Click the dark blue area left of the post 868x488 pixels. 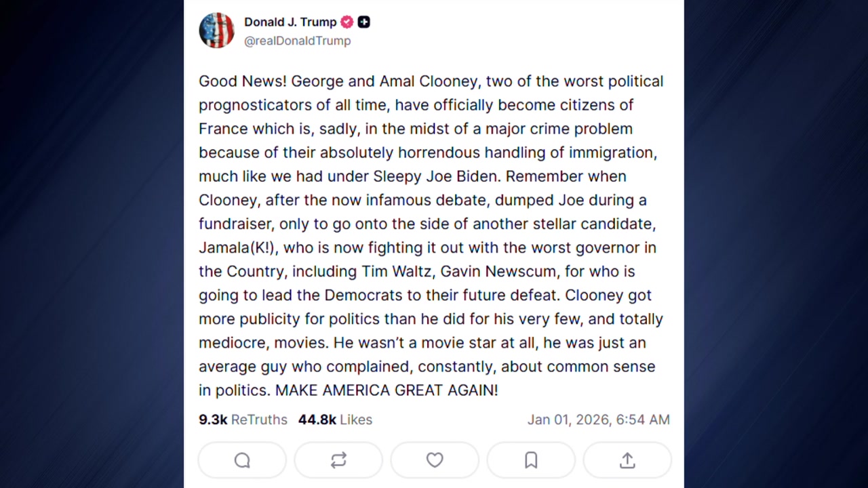tap(92, 244)
